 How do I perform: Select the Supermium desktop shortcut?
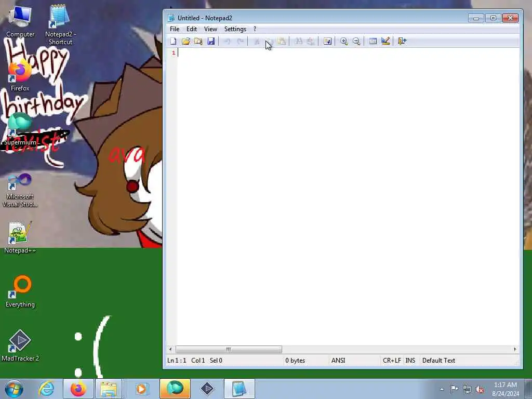(x=20, y=129)
